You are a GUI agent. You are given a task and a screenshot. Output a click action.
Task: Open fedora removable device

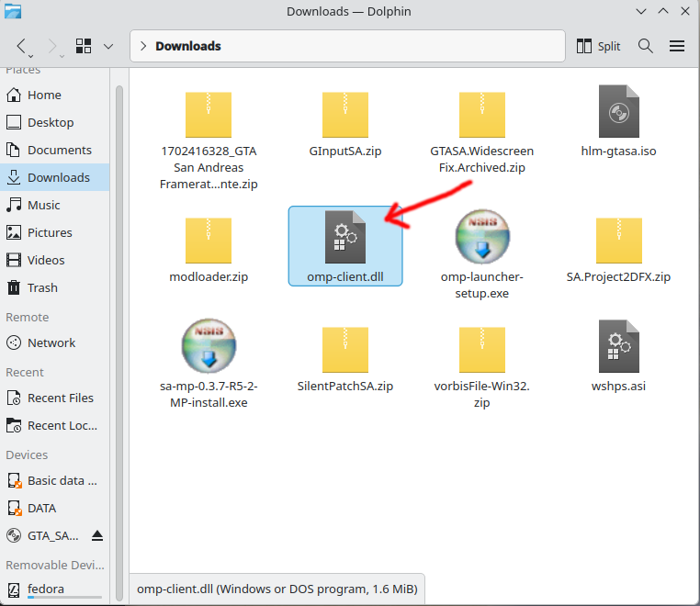point(54,590)
